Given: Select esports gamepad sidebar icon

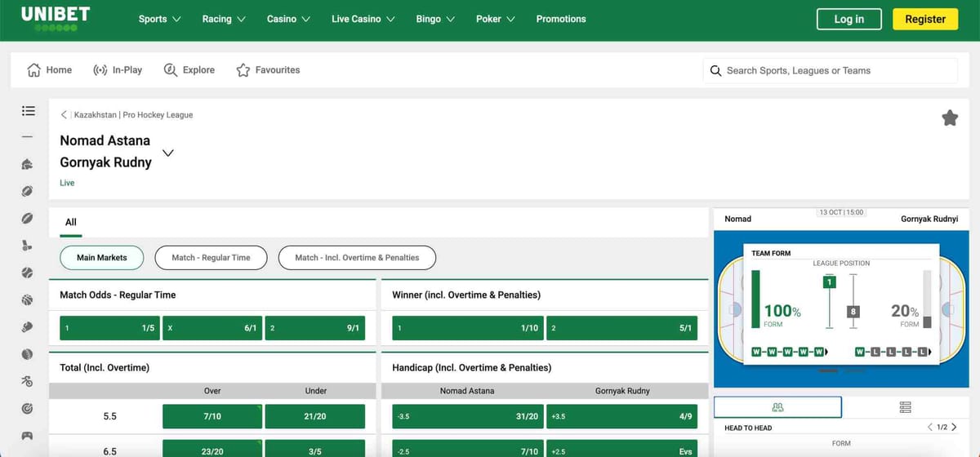Looking at the screenshot, I should (x=28, y=435).
